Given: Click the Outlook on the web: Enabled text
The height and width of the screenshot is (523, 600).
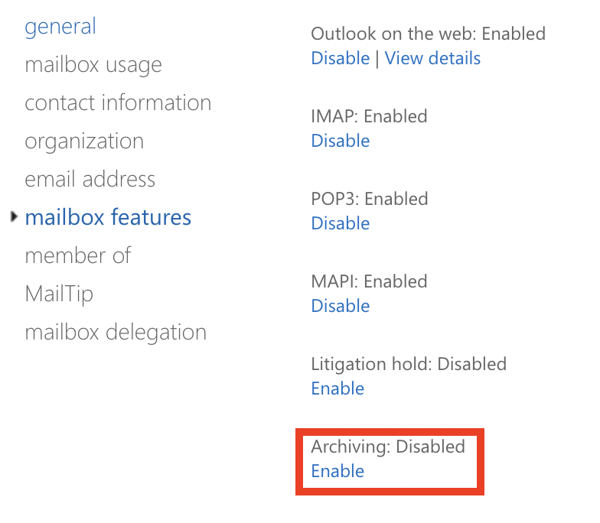Looking at the screenshot, I should coord(428,34).
